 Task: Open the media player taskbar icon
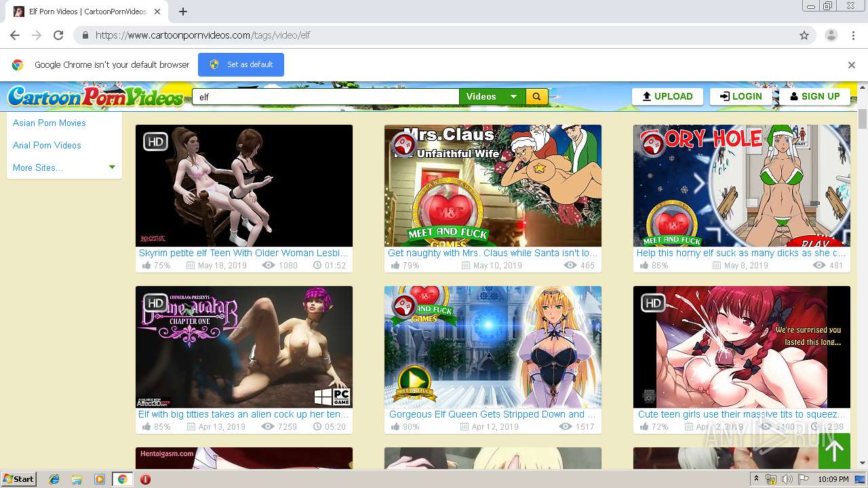click(x=100, y=479)
